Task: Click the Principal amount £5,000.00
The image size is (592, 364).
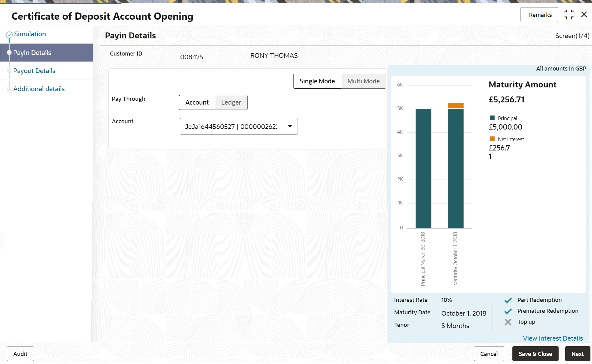Action: coord(506,127)
